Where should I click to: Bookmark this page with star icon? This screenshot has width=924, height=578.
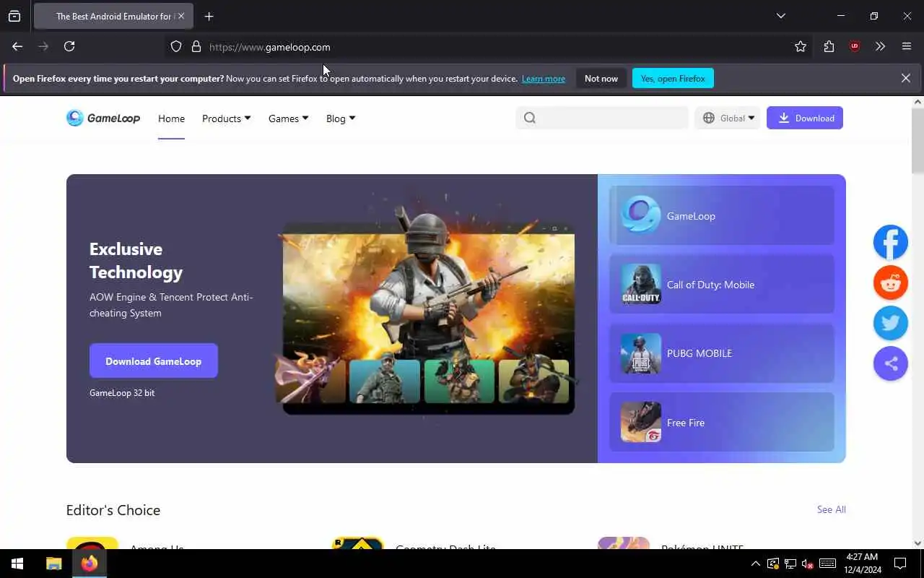pyautogui.click(x=801, y=46)
